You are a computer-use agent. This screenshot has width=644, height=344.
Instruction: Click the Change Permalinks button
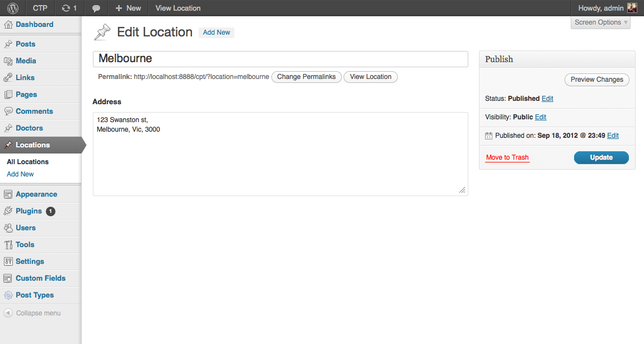click(x=306, y=77)
